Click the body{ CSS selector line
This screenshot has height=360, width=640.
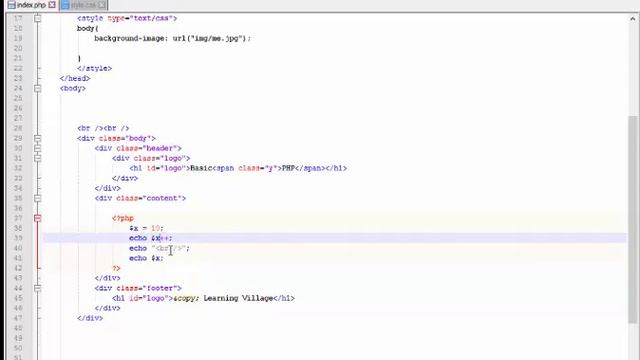tap(88, 29)
